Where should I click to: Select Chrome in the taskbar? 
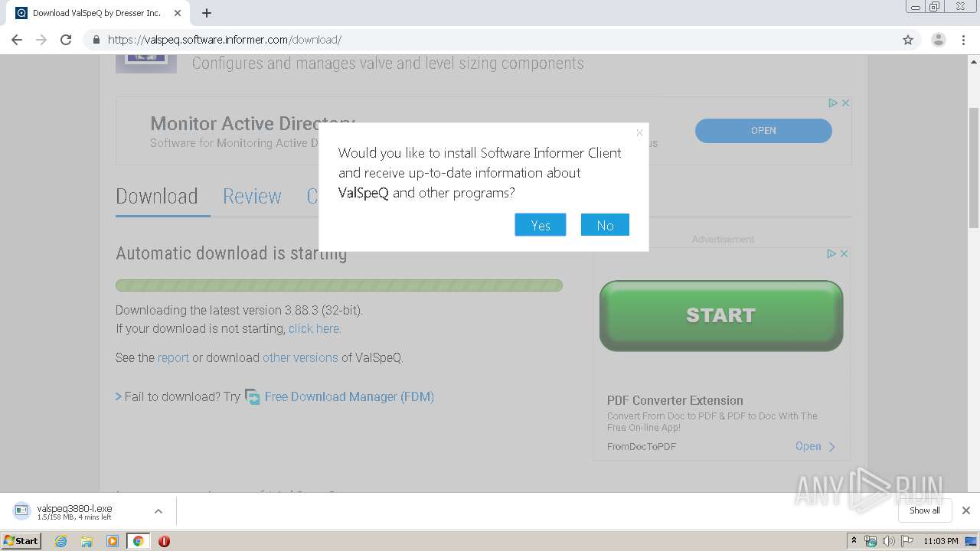click(x=138, y=541)
